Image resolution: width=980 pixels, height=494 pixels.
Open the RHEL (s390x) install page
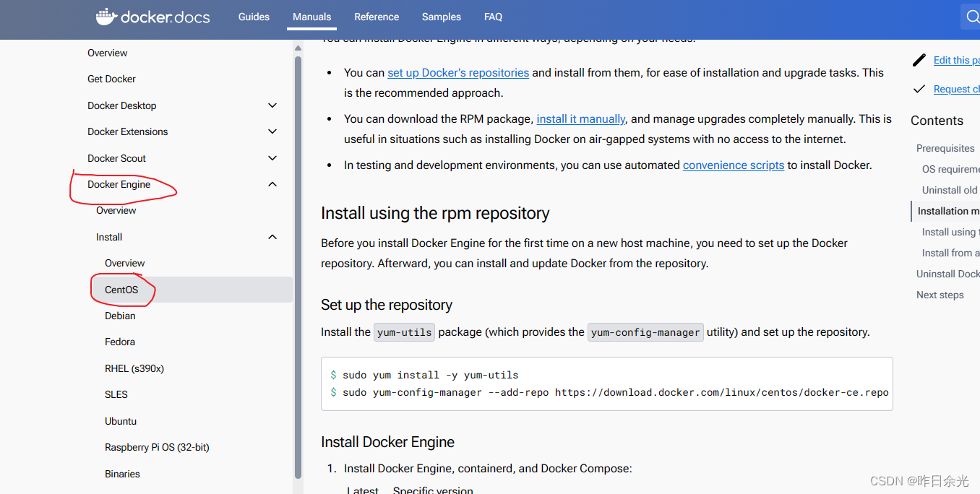134,368
